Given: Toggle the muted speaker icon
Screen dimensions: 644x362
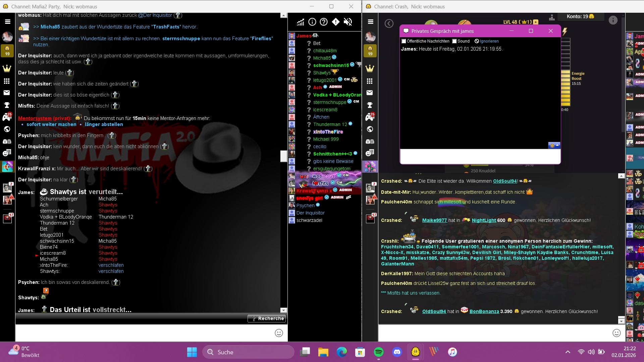Looking at the screenshot, I should point(348,22).
